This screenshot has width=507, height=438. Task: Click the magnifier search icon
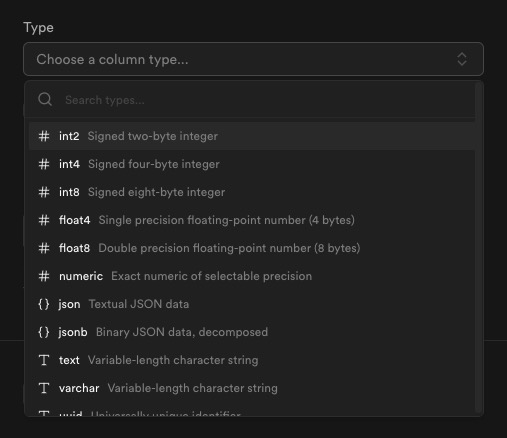[45, 99]
